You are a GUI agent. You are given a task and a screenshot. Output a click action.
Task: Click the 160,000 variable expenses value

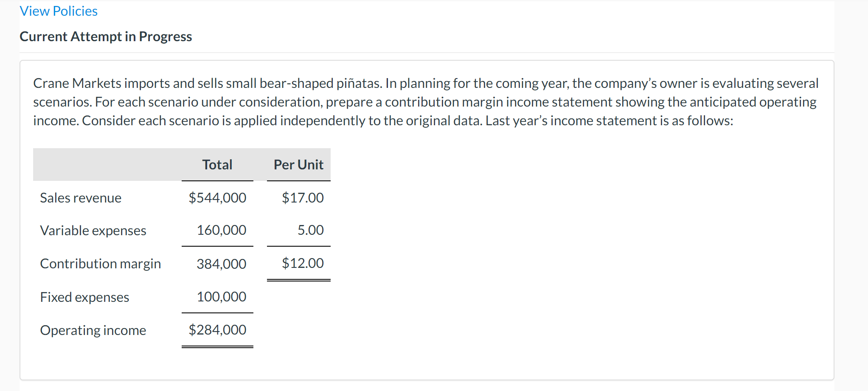221,230
